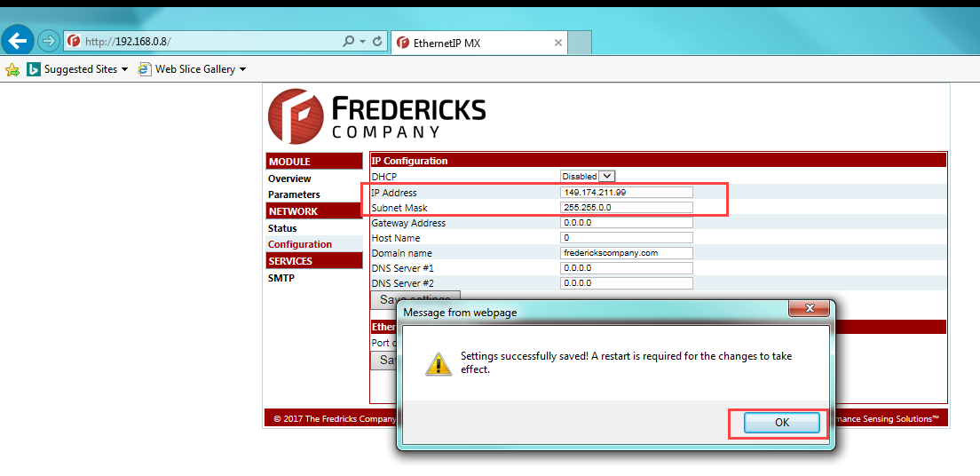Go back with the browser back arrow
Viewport: 980px width, 476px height.
pyautogui.click(x=18, y=41)
